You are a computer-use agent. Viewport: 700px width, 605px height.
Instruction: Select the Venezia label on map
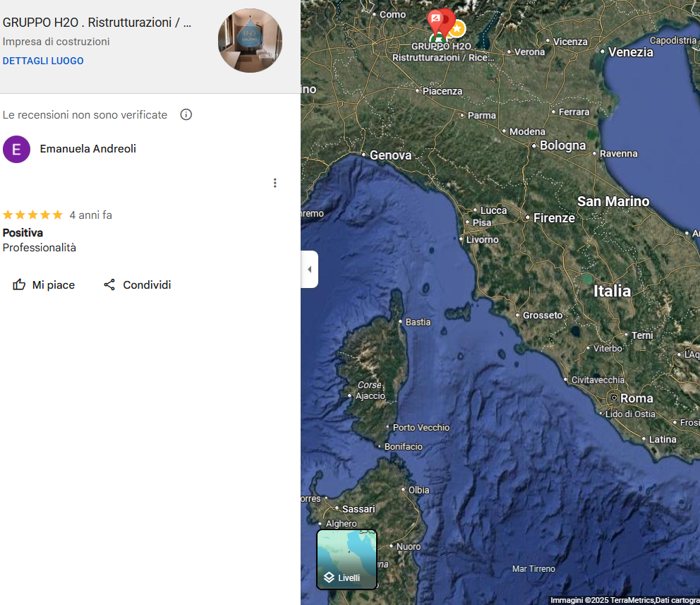[630, 52]
